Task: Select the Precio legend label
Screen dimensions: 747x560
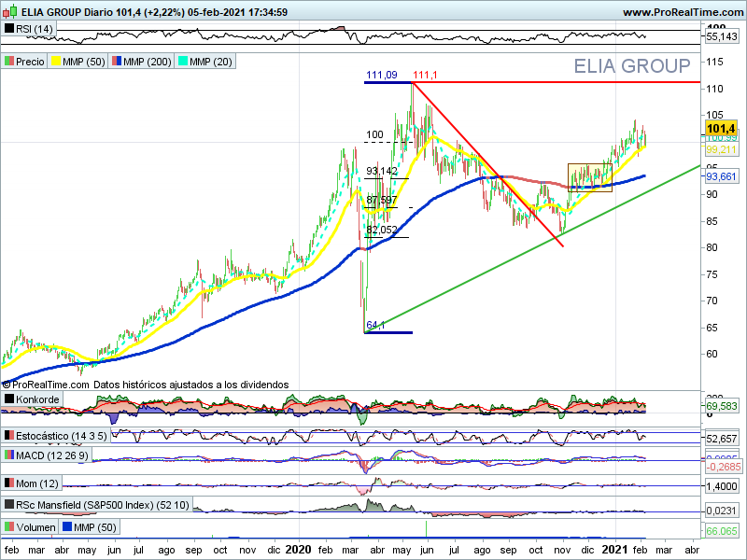Action: click(x=30, y=62)
